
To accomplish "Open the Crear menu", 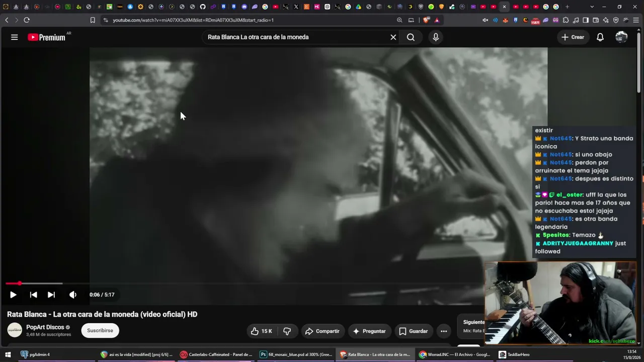I will click(x=573, y=37).
